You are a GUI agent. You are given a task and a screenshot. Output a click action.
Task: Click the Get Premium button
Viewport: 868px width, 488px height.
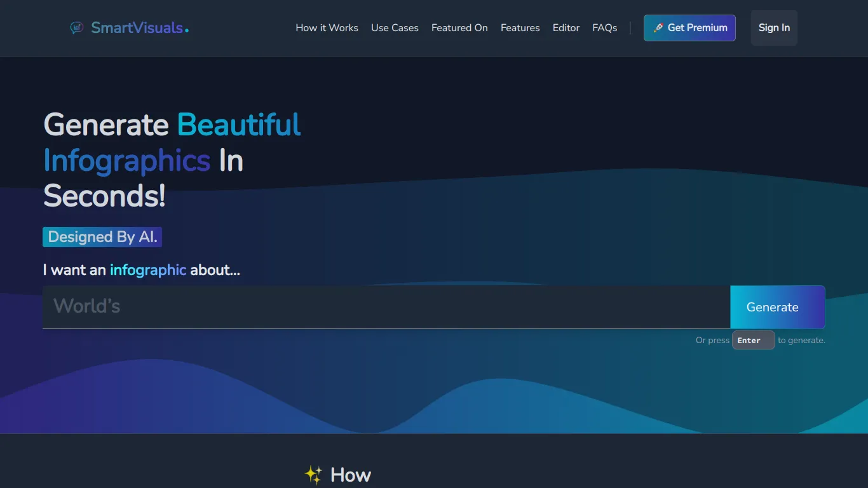[x=689, y=28]
